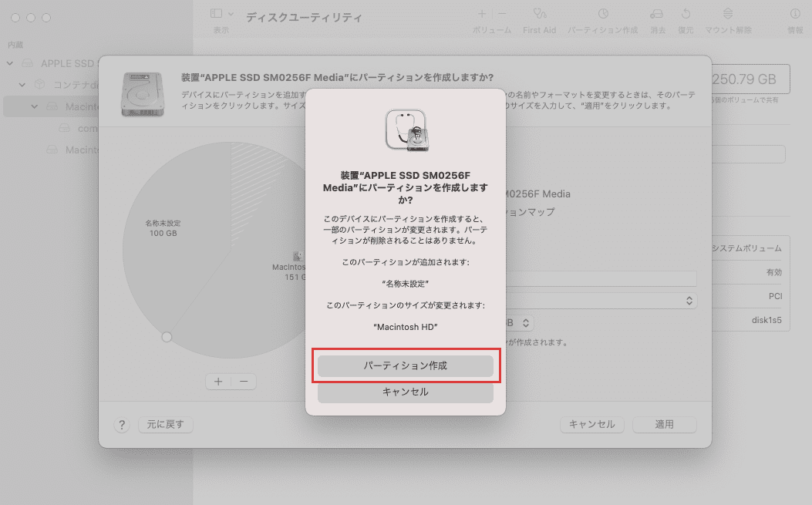Remove partition with minus button below chart
This screenshot has height=505, width=812.
pos(244,382)
